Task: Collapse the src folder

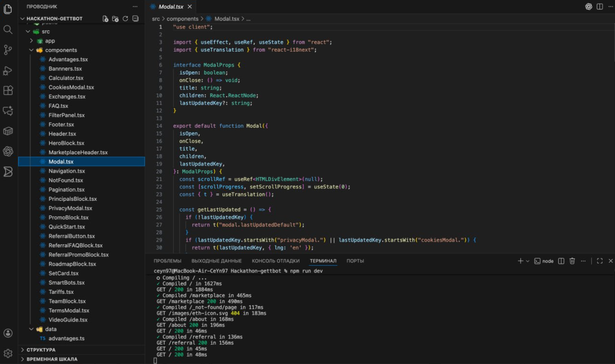Action: (x=46, y=32)
